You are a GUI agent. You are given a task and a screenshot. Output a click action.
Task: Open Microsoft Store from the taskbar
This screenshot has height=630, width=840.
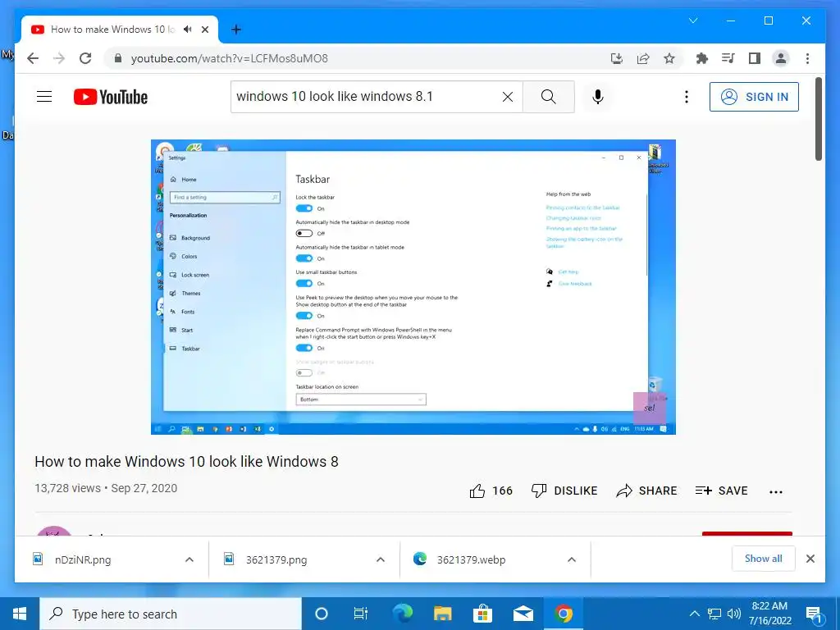(482, 614)
